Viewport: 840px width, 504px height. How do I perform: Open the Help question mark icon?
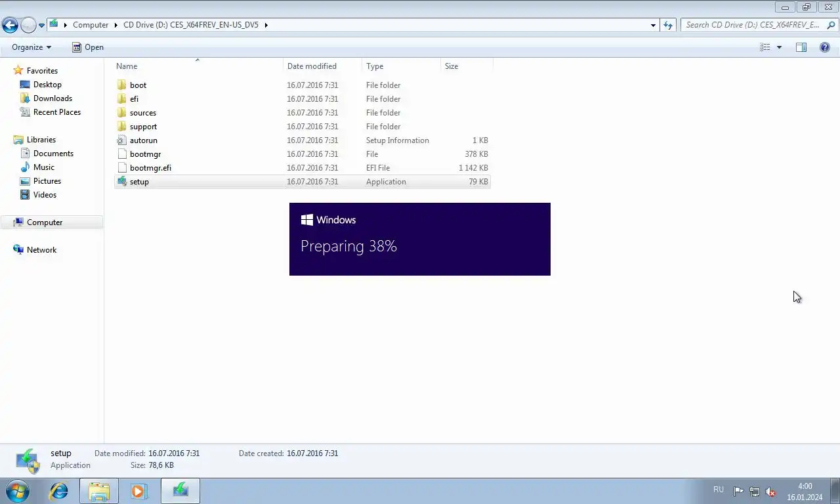click(x=825, y=47)
